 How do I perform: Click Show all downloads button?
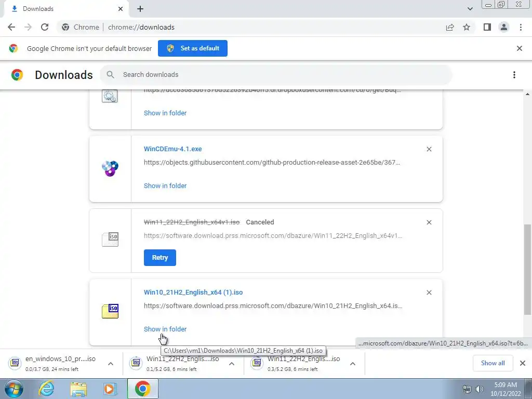pos(493,363)
